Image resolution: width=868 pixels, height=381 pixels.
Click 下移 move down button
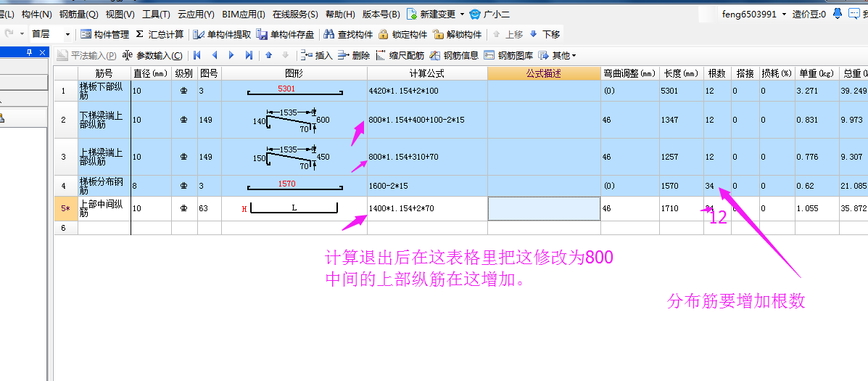[544, 34]
